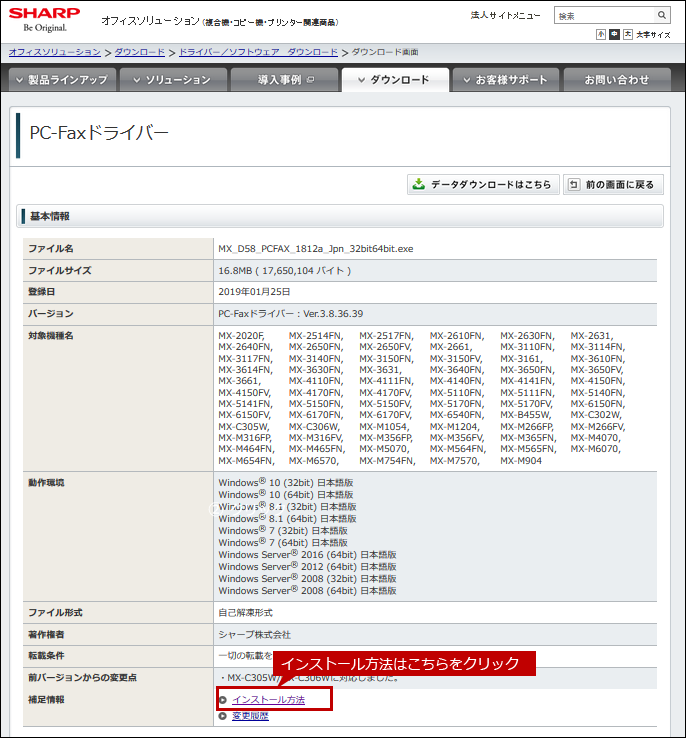The height and width of the screenshot is (738, 686).
Task: Open the お問い合わせ tab
Action: pyautogui.click(x=617, y=80)
